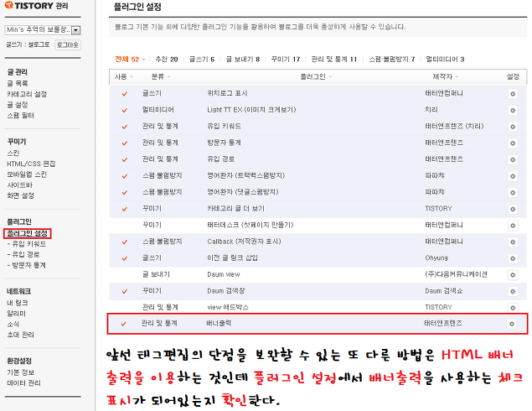The image size is (532, 411).
Task: Open settings gear for 이전 글 링크 삽입
Action: tap(513, 258)
